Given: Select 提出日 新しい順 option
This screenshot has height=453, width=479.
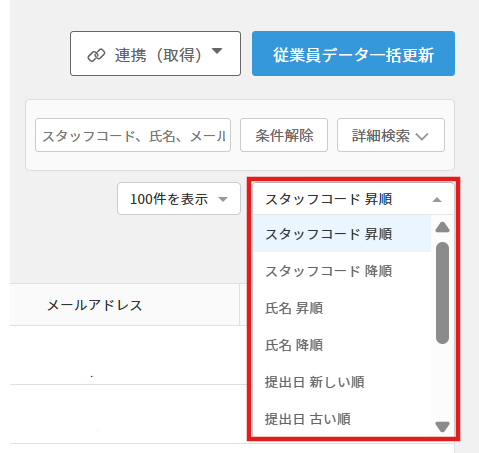Looking at the screenshot, I should [342, 382].
